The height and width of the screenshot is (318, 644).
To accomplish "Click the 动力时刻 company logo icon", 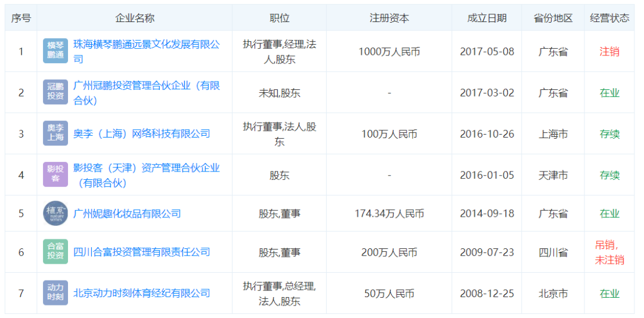I will pyautogui.click(x=55, y=293).
